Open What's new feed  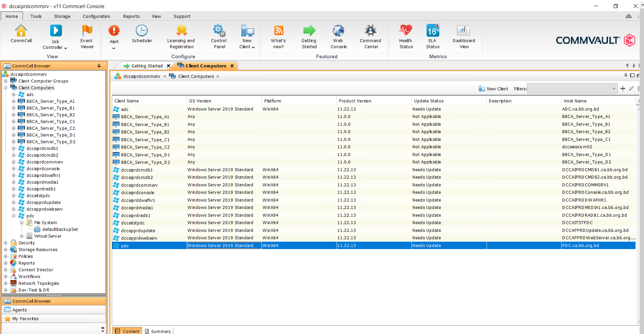coord(278,37)
